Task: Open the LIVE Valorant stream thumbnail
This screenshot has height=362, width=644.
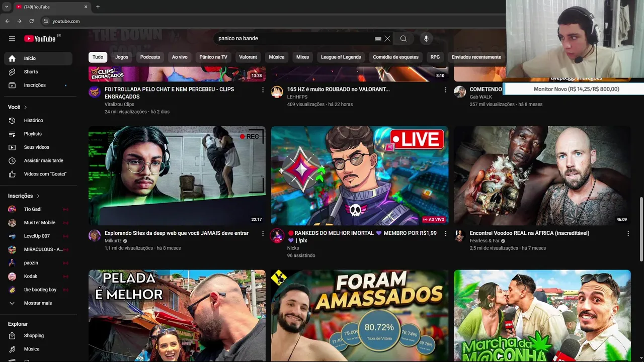Action: 360,175
